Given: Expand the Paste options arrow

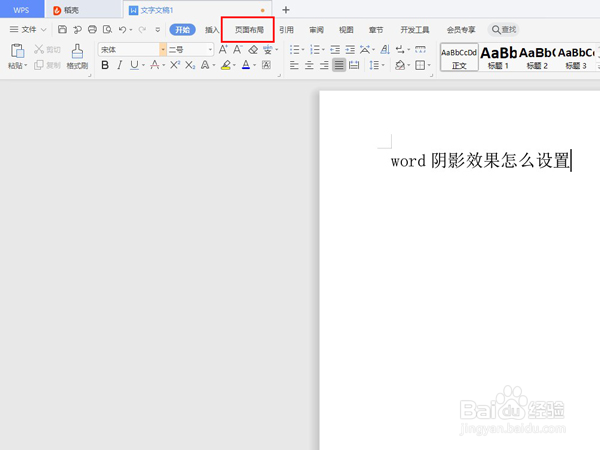Looking at the screenshot, I should (x=26, y=65).
